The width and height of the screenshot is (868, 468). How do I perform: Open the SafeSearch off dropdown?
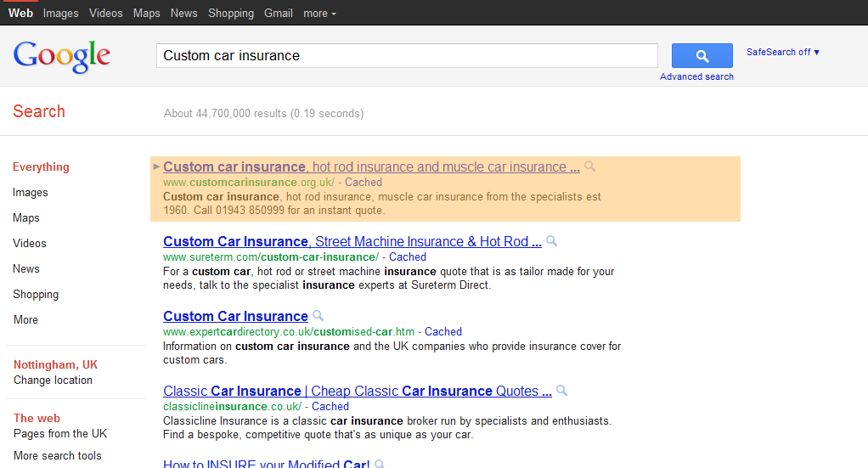click(x=783, y=52)
